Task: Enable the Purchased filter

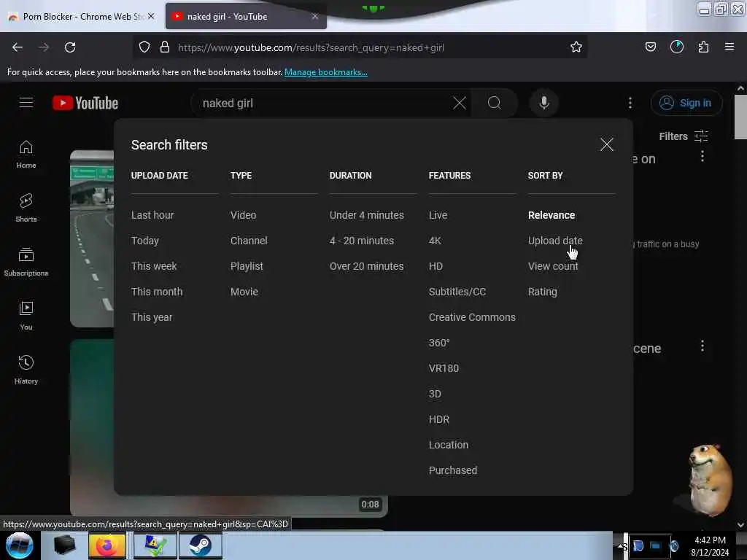Action: pos(452,470)
